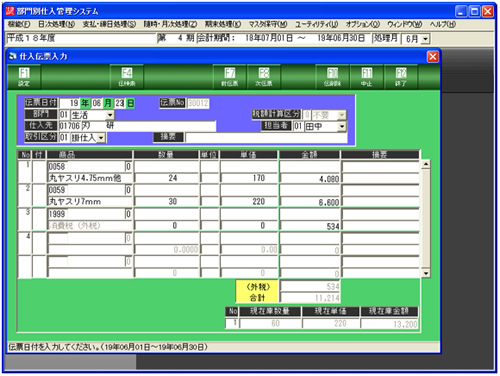Close the 仕入伝票入力 sub-window
Screen dimensions: 500x376
[433, 57]
